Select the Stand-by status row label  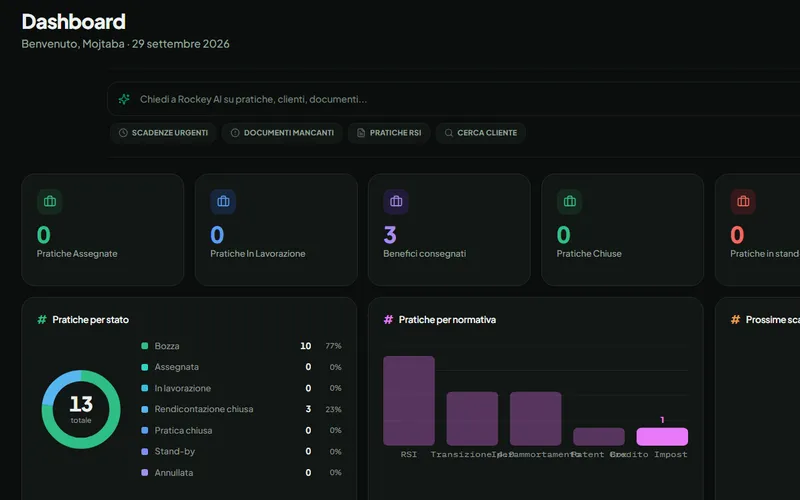[x=174, y=452]
